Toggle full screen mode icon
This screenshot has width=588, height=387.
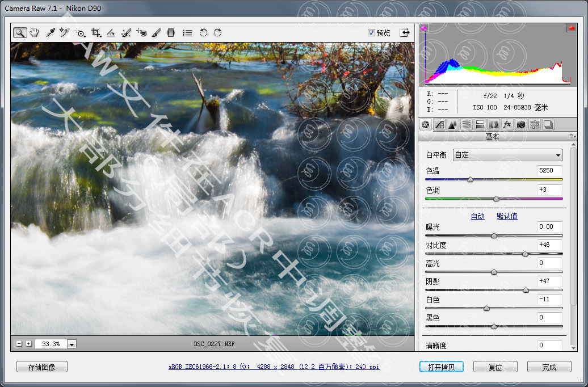[405, 32]
